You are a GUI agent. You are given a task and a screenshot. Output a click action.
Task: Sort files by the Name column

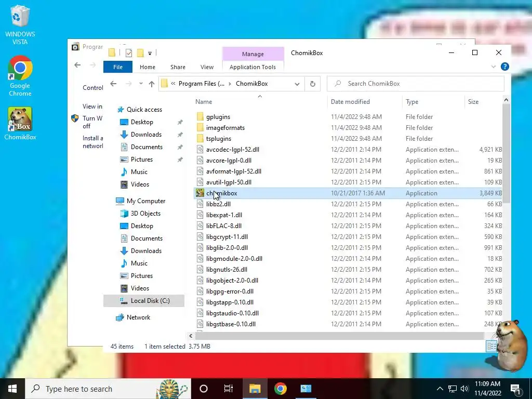pyautogui.click(x=204, y=101)
